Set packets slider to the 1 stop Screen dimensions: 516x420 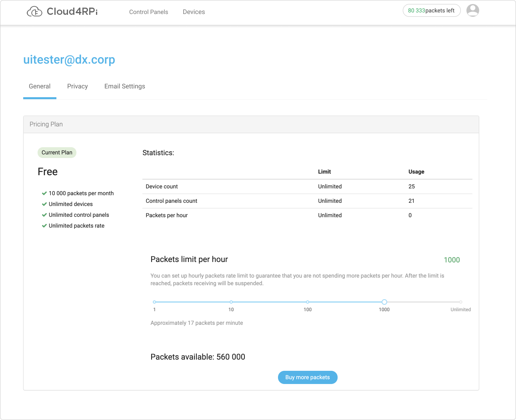[x=154, y=302]
